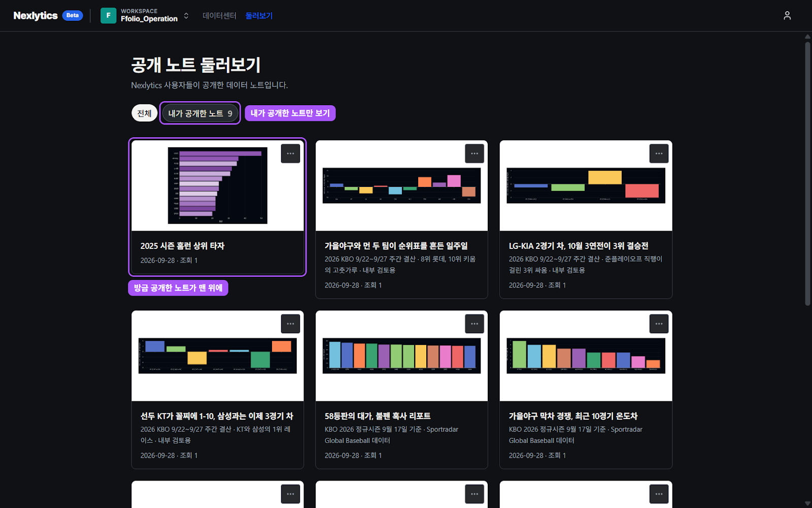Click the date line on LG-KIA 2경기 차 card
The image size is (812, 508).
pyautogui.click(x=537, y=285)
